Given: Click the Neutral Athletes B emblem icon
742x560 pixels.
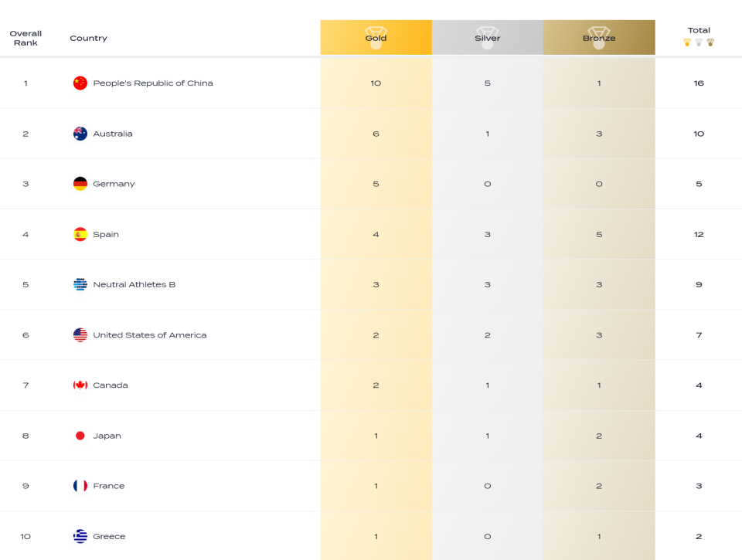Looking at the screenshot, I should pyautogui.click(x=80, y=284).
